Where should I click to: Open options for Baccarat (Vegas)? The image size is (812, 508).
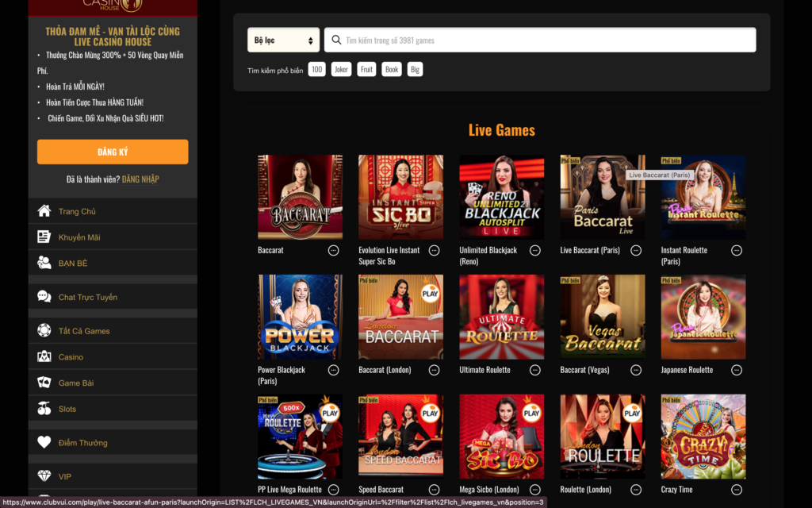click(636, 370)
